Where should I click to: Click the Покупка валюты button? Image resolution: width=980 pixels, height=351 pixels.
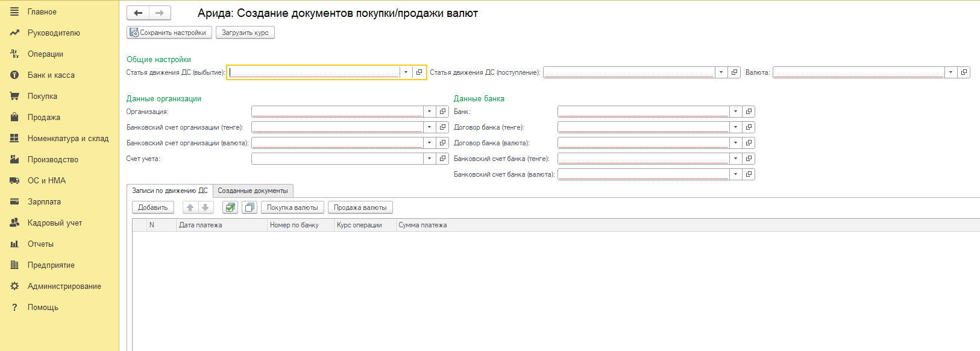[x=292, y=207]
